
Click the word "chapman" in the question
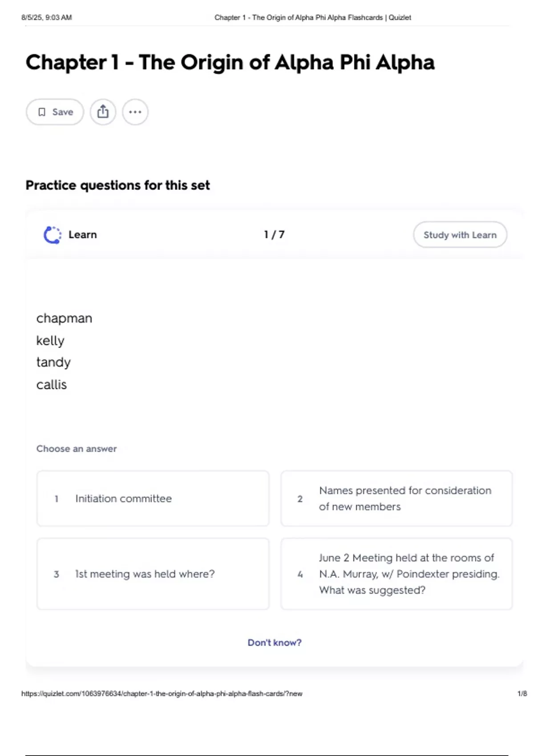64,318
